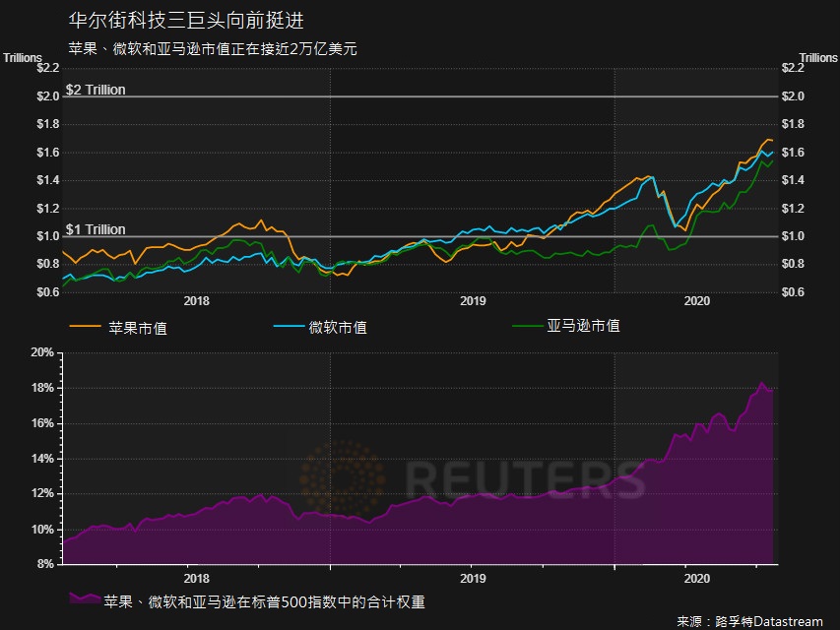Click the green Amazon legend line marker
Screen dimensions: 840x630
[x=528, y=324]
